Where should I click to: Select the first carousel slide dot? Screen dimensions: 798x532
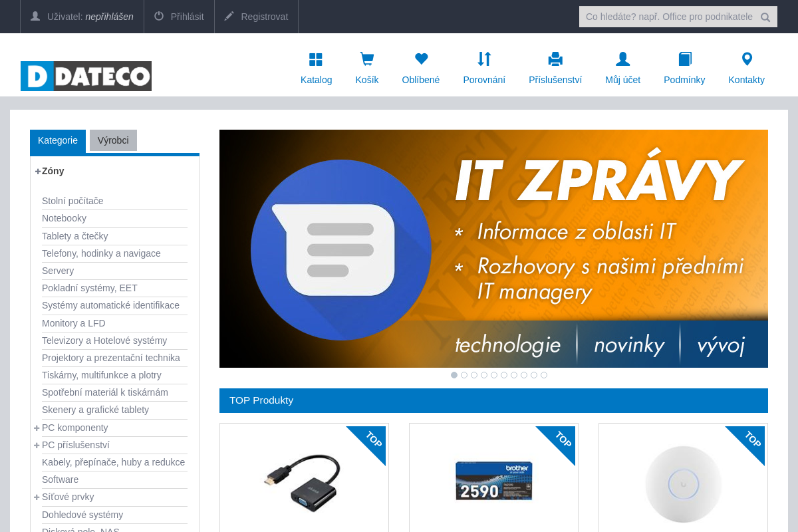pyautogui.click(x=454, y=375)
